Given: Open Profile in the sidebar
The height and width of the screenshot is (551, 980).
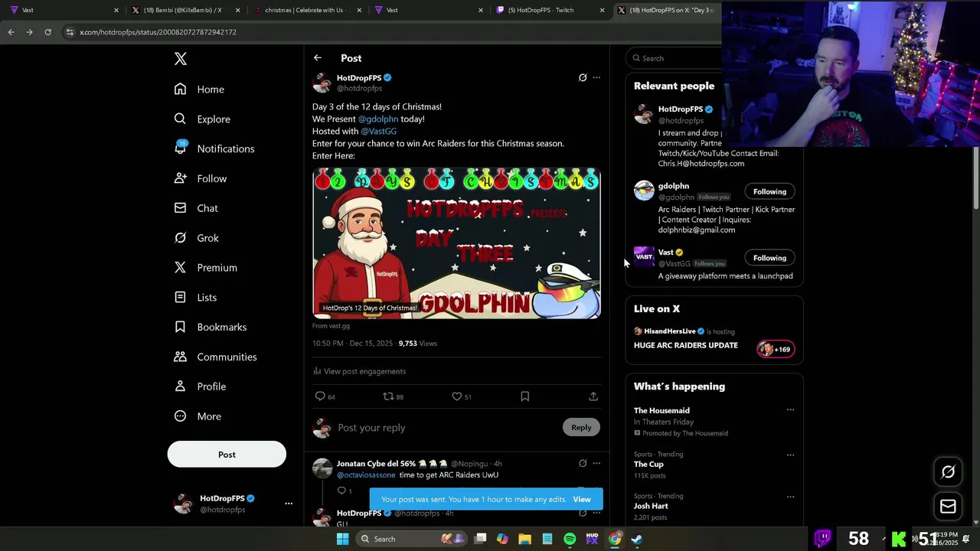Looking at the screenshot, I should click(x=200, y=386).
